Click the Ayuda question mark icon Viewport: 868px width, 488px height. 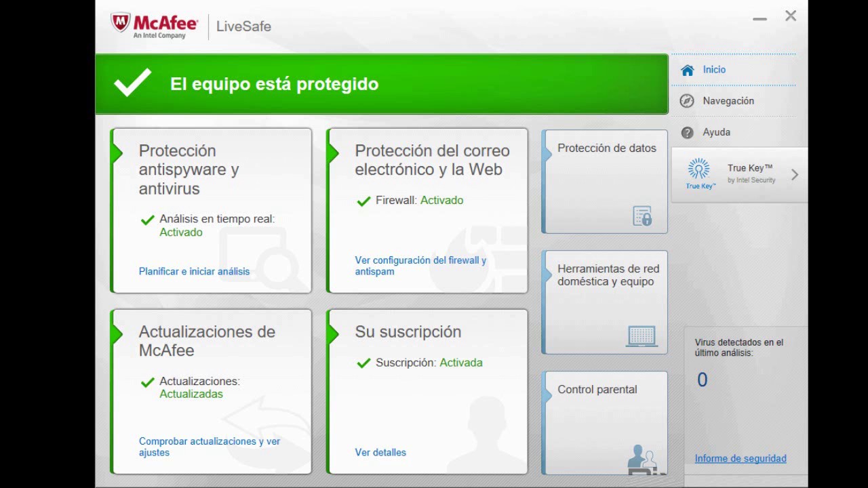[687, 132]
